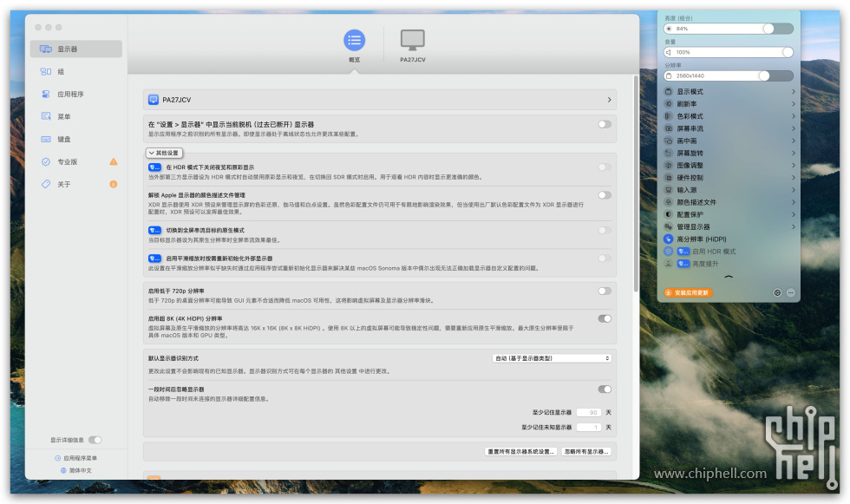Click the more options ellipsis icon in popup
The height and width of the screenshot is (504, 850).
click(x=790, y=292)
